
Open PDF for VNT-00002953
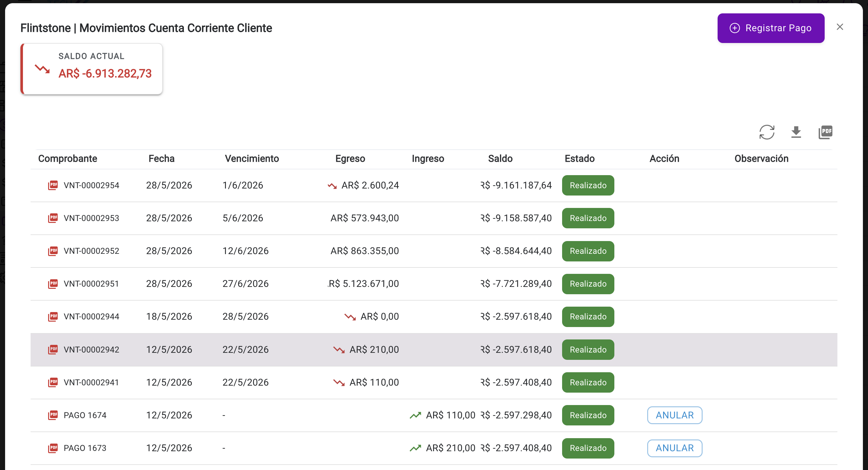pyautogui.click(x=53, y=218)
